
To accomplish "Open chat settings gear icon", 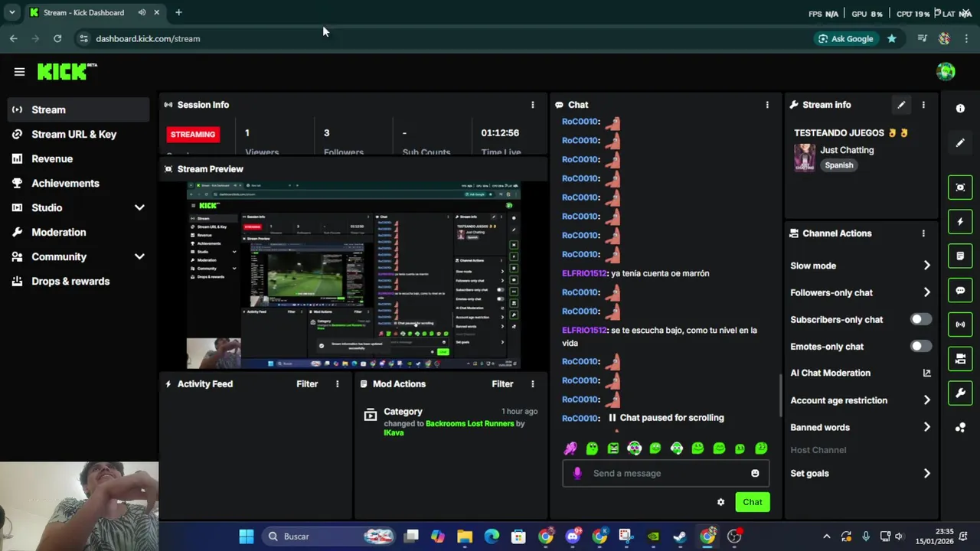I will click(x=720, y=502).
